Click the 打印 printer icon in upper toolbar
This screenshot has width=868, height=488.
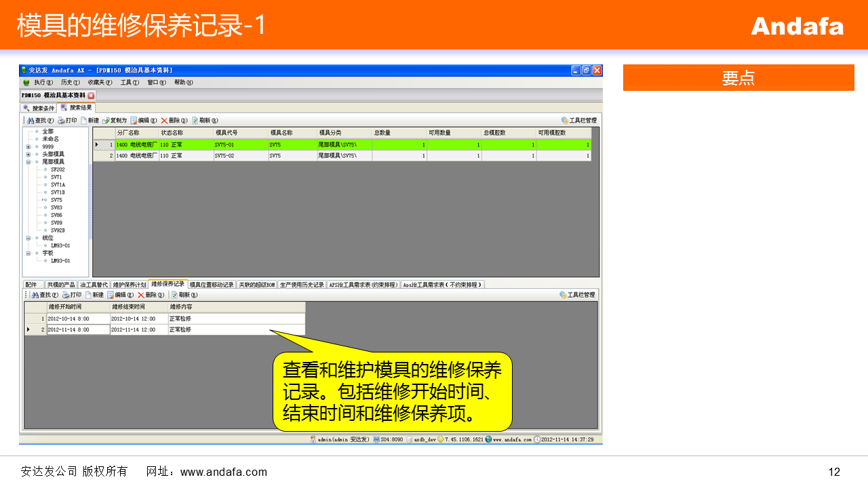[x=61, y=121]
